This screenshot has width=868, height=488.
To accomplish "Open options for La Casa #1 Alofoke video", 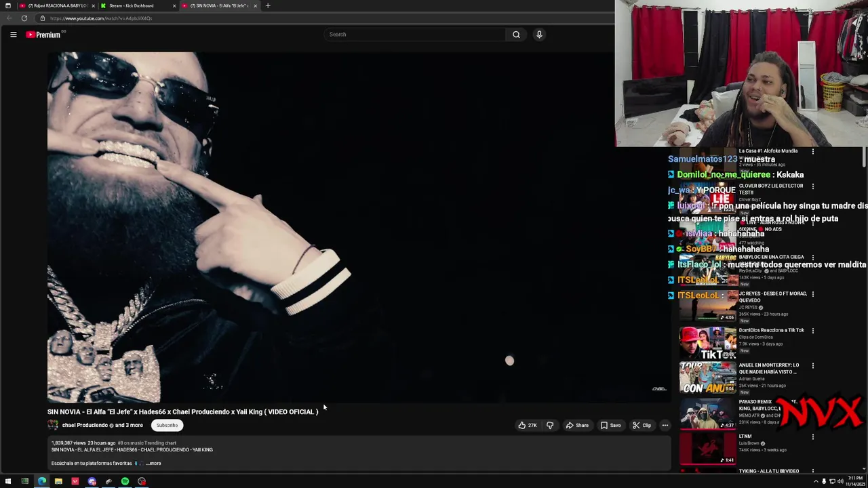I will pos(813,152).
